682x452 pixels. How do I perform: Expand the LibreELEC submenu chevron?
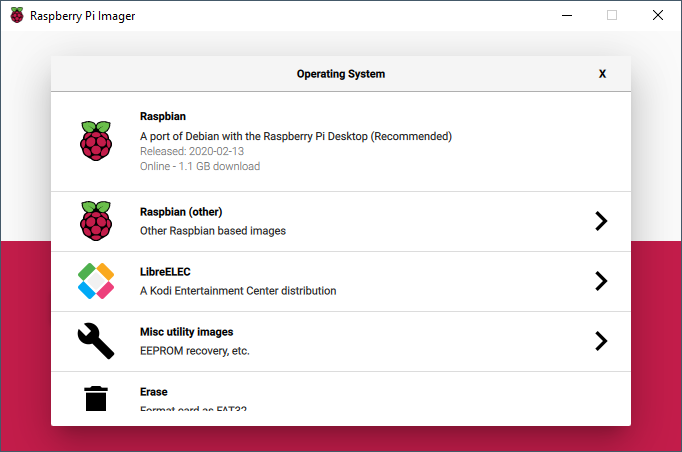[x=601, y=281]
